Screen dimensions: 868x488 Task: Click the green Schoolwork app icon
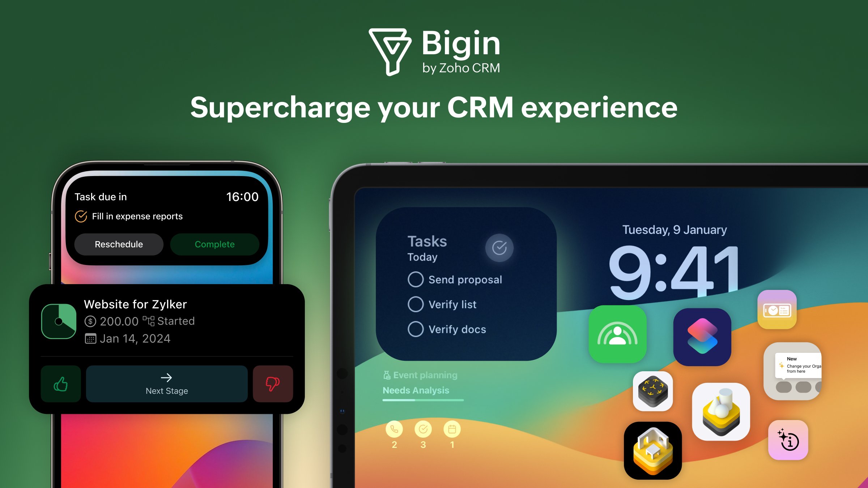pyautogui.click(x=618, y=330)
